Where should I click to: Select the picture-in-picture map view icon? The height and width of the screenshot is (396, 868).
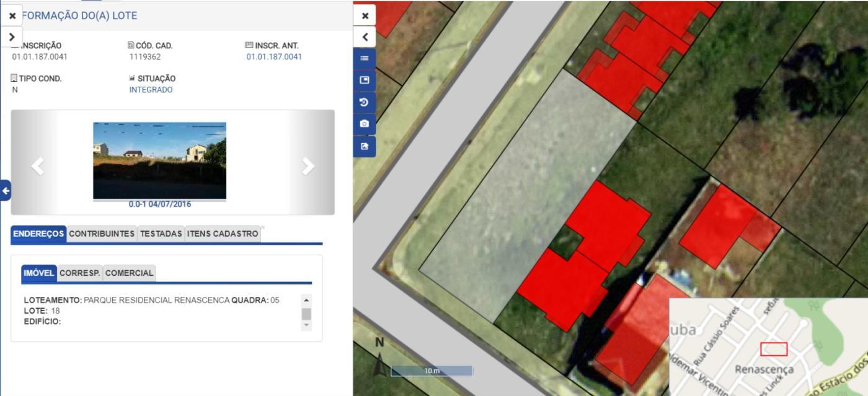click(365, 80)
